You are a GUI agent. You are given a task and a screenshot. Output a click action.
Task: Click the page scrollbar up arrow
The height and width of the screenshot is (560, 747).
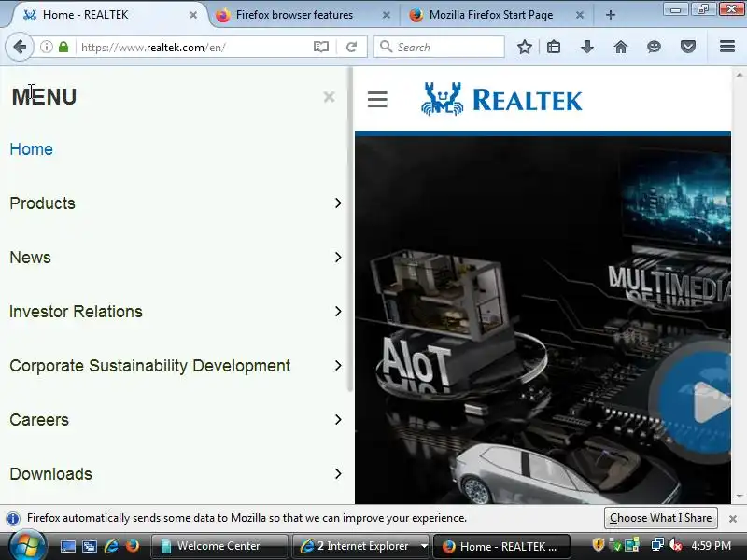pos(740,75)
